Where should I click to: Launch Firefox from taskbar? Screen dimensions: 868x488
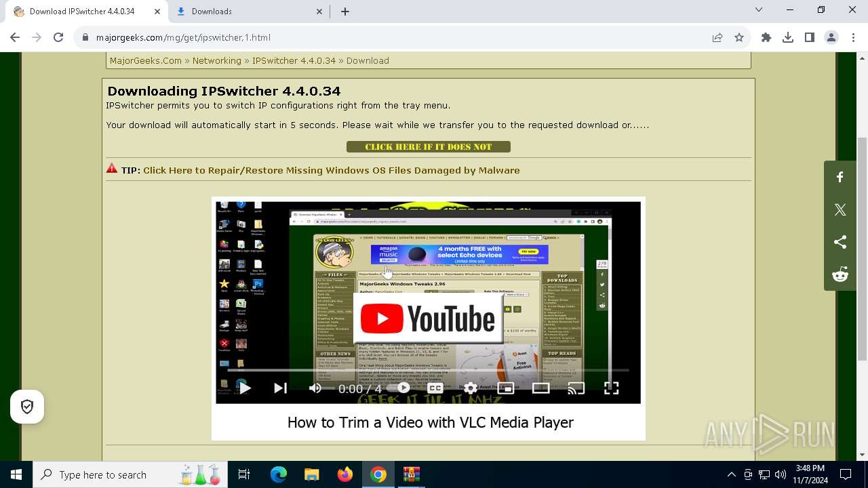[345, 474]
